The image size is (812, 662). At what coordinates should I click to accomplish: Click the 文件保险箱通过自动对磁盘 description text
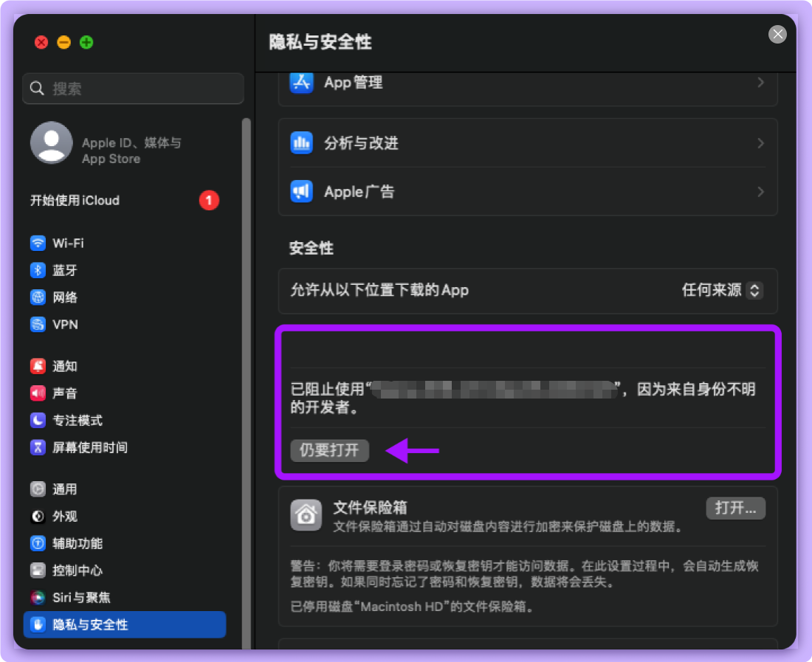coord(508,527)
